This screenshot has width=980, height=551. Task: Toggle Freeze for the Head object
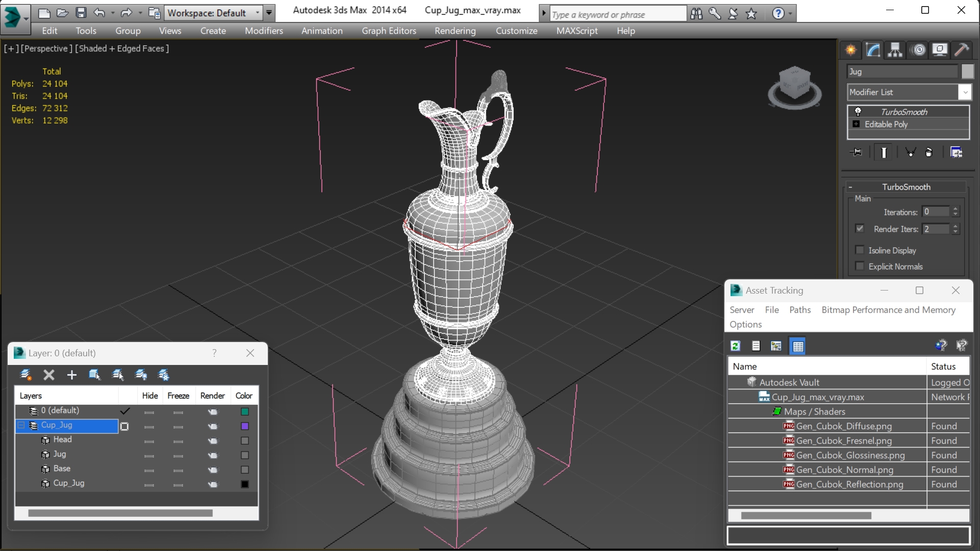[x=178, y=441]
